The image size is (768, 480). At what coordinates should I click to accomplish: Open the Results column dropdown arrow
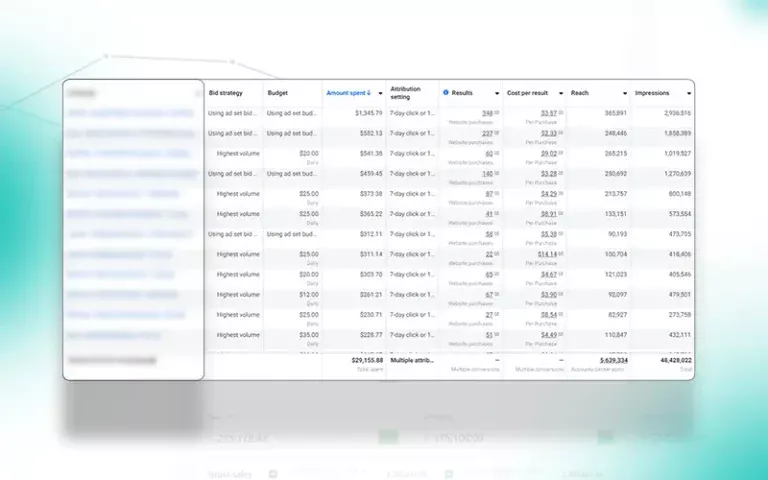point(496,93)
